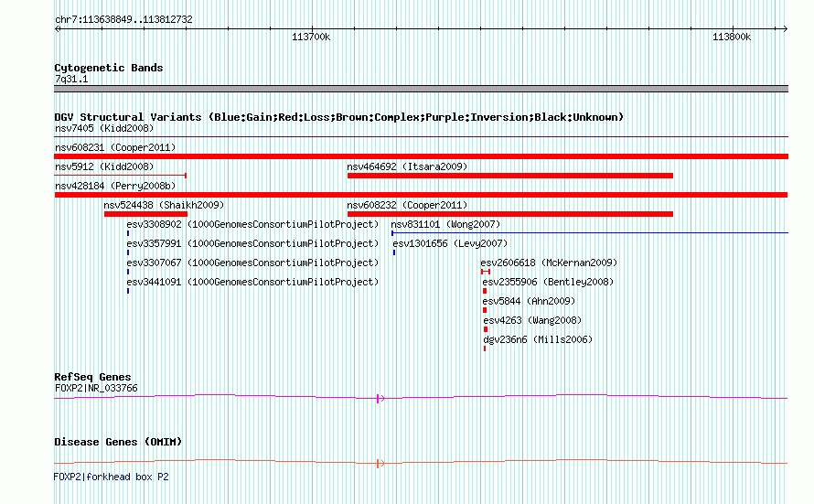Screen dimensions: 814x504
Task: Click the RefSeq Genes track heading
Action: pyautogui.click(x=92, y=377)
